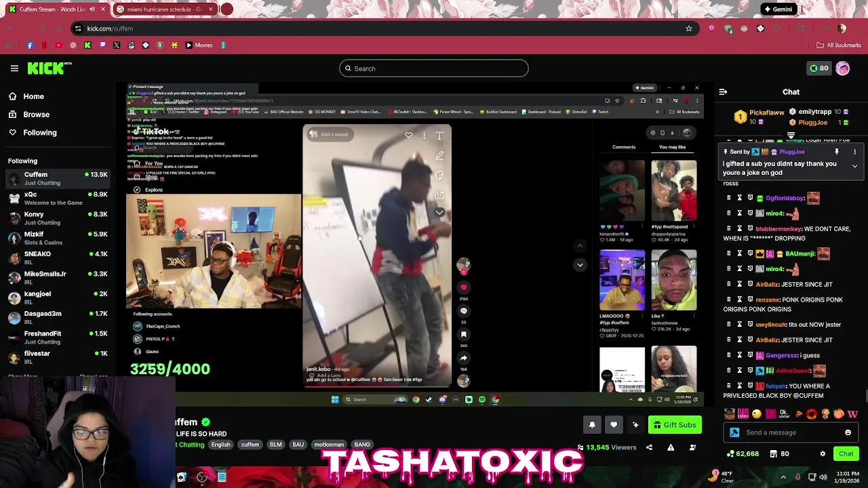The width and height of the screenshot is (868, 488).
Task: Send the message with the green Chat button
Action: point(846,454)
